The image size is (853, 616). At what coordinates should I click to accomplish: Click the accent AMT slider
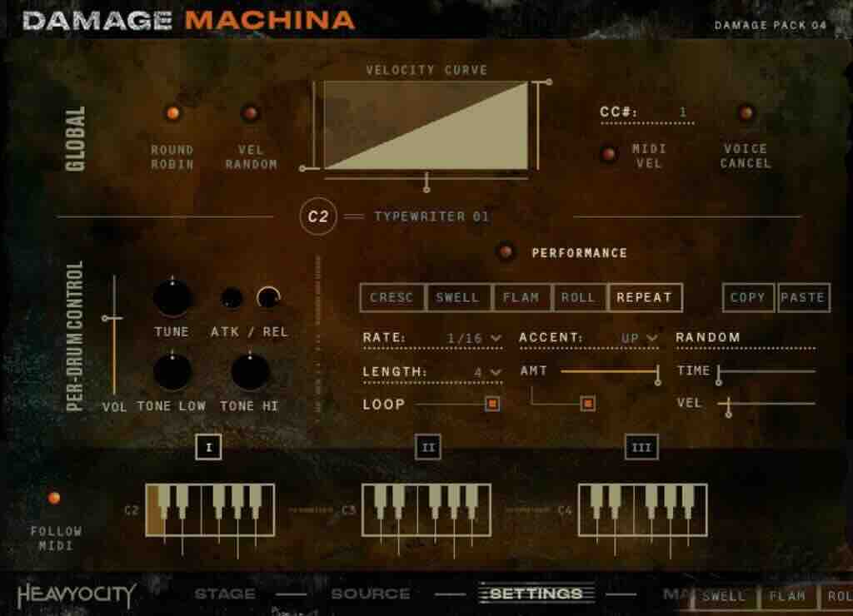click(x=611, y=372)
